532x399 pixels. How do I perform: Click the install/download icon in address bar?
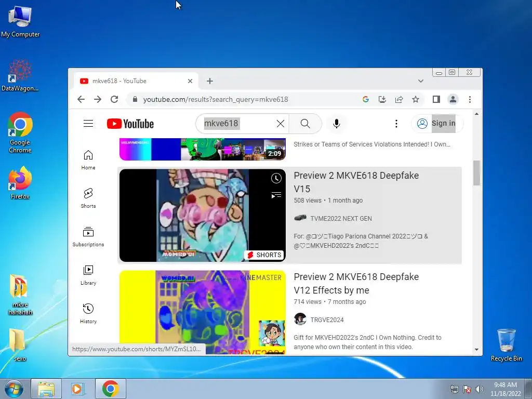pyautogui.click(x=382, y=99)
